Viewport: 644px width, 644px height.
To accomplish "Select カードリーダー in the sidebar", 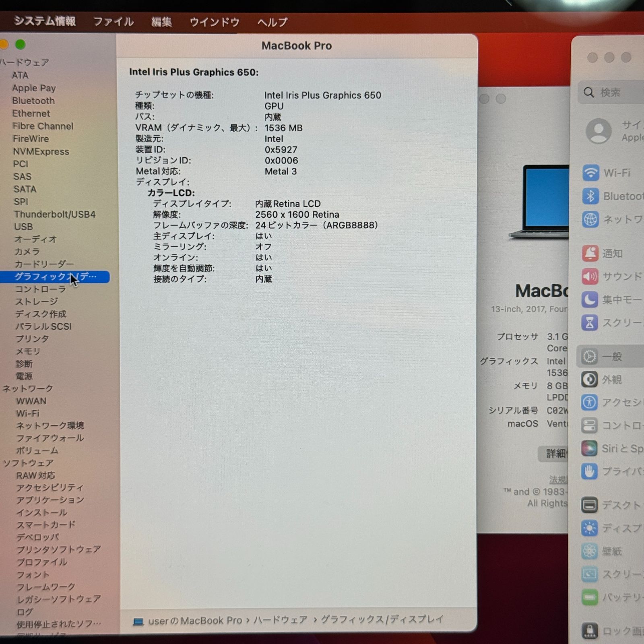I will click(44, 264).
